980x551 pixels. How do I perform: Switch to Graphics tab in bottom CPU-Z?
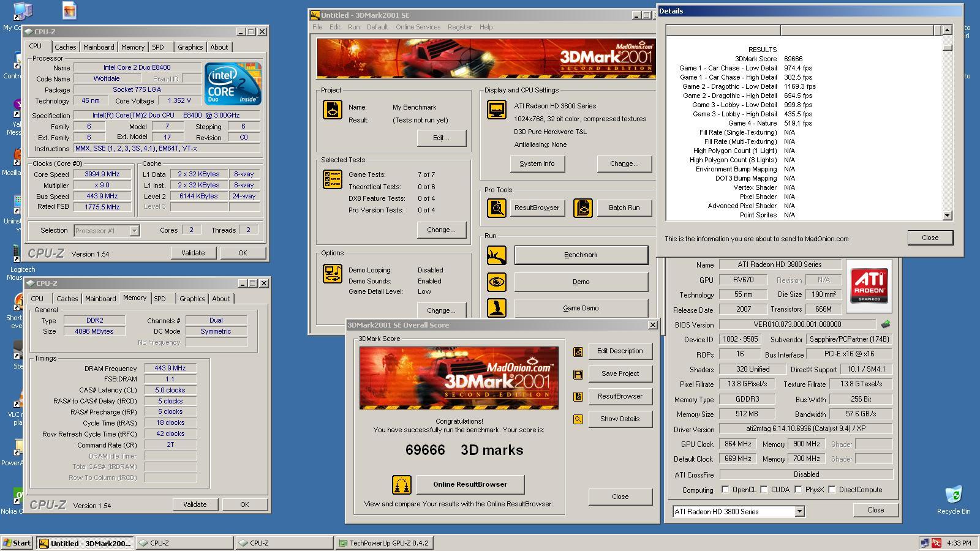pyautogui.click(x=192, y=299)
